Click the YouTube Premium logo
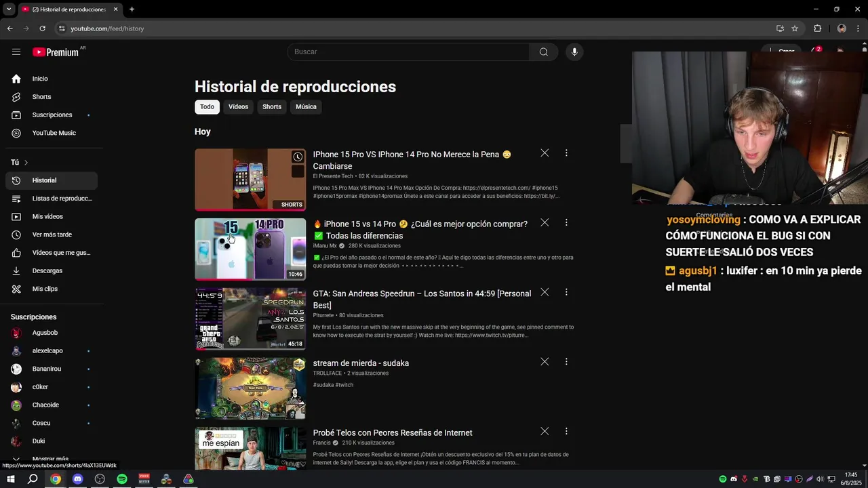This screenshot has height=488, width=868. (x=56, y=52)
